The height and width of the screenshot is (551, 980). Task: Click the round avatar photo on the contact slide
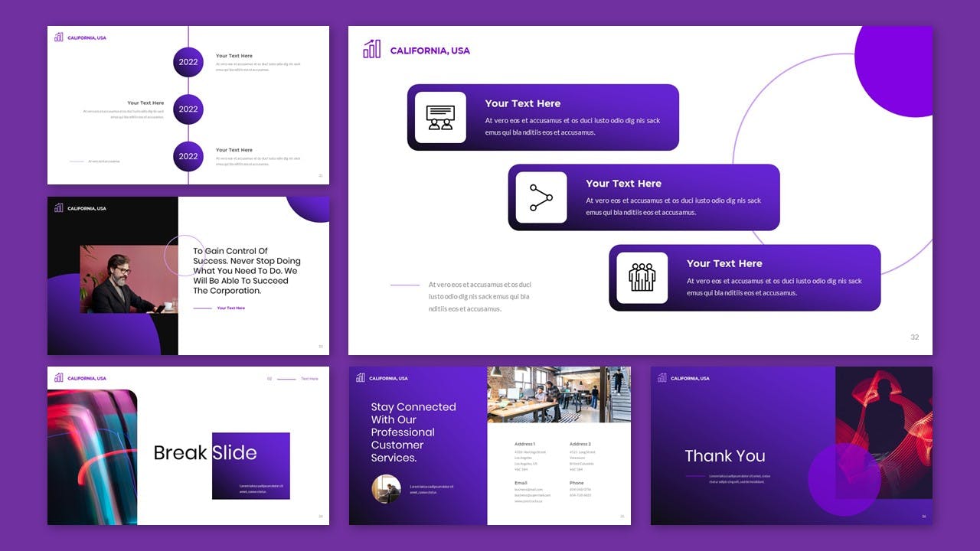pyautogui.click(x=386, y=489)
